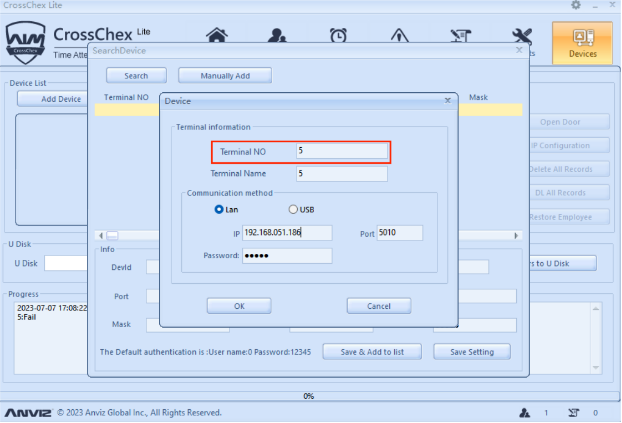Select the USB communication method

[x=293, y=209]
